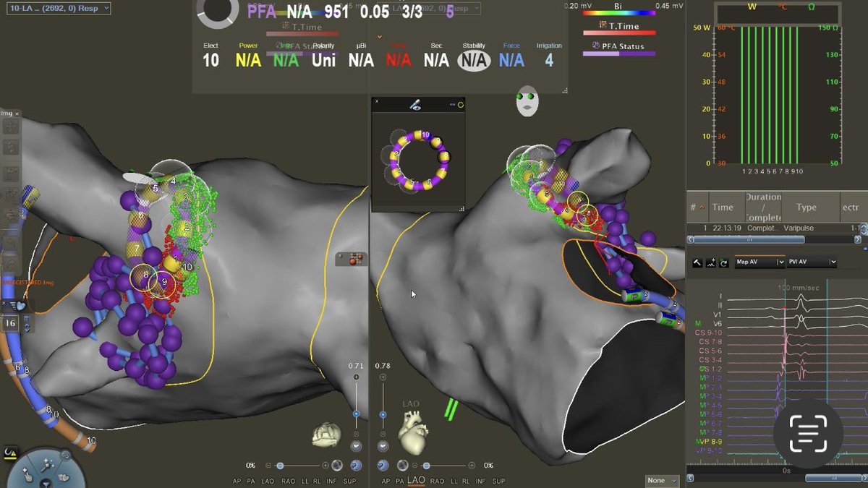Set right view to SUP orientation
Viewport: 868px width, 488px height.
click(x=498, y=481)
